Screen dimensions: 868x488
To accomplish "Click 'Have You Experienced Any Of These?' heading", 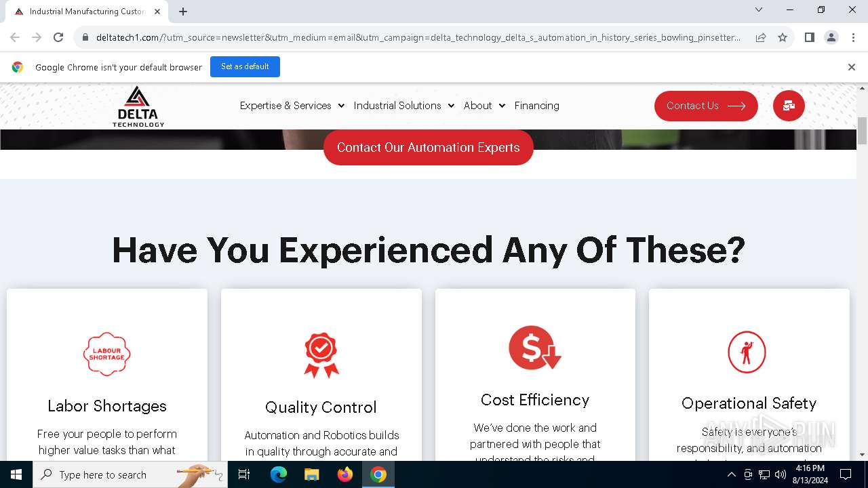I will coord(429,249).
